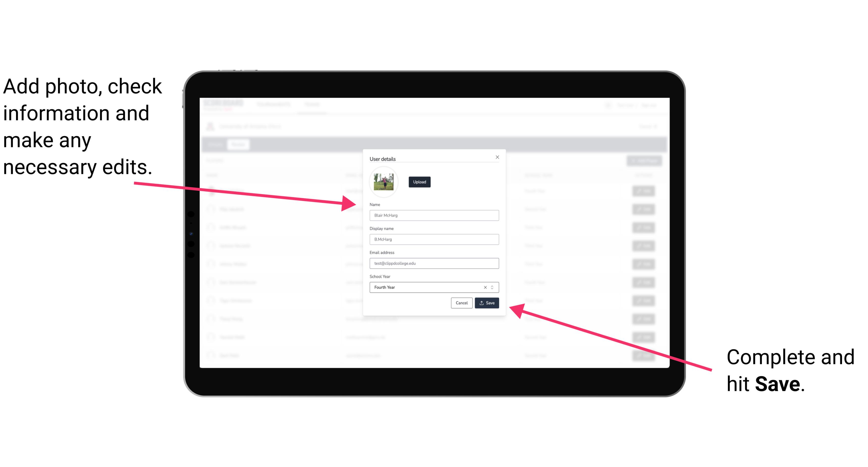
Task: Click the Upload photo icon button
Action: (x=419, y=182)
